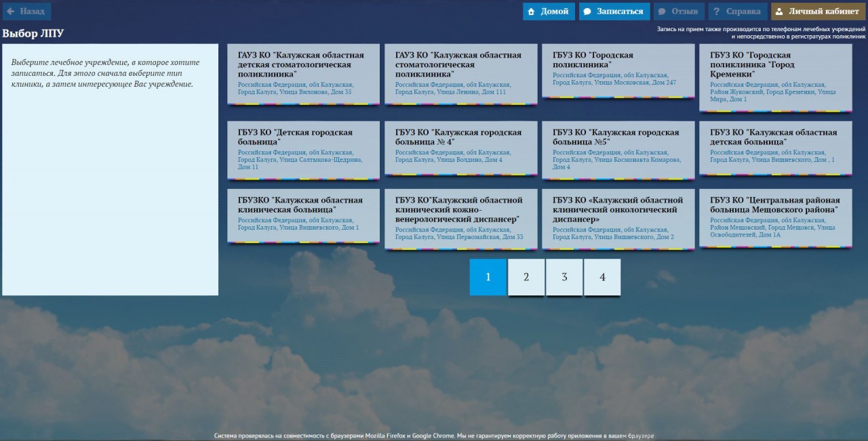868x441 pixels.
Task: Choose ГАУЗ КО Калужская областная стоматологическая поликлиника
Action: 460,74
